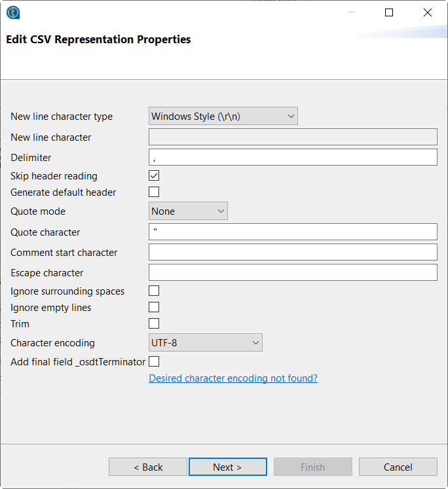Image resolution: width=448 pixels, height=489 pixels.
Task: Enable Generate default header
Action: (x=154, y=192)
